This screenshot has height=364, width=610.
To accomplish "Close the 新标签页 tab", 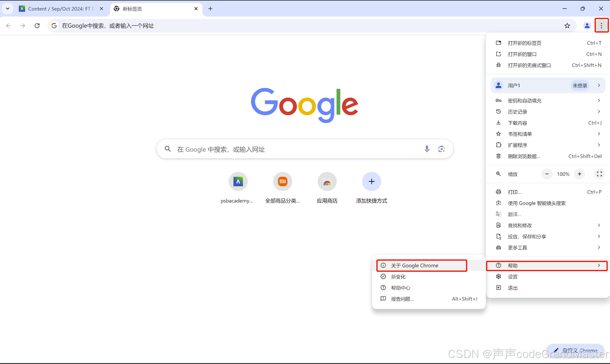I will click(x=196, y=9).
